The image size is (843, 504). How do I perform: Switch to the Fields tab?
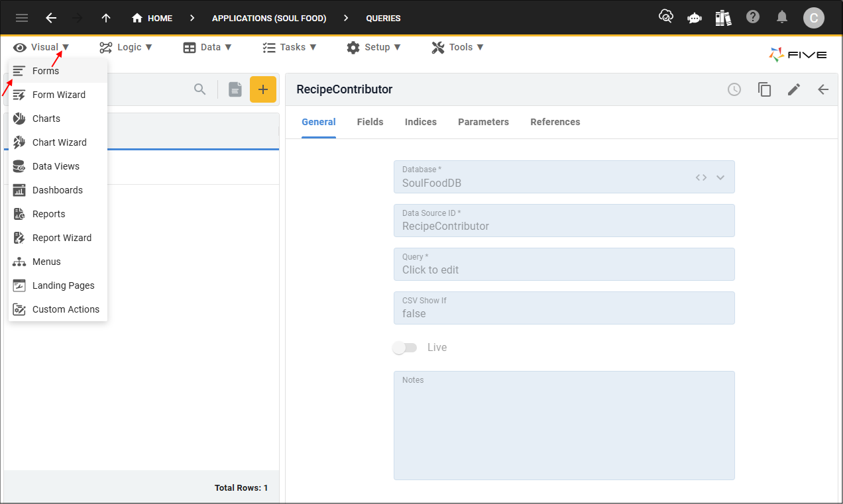(370, 122)
